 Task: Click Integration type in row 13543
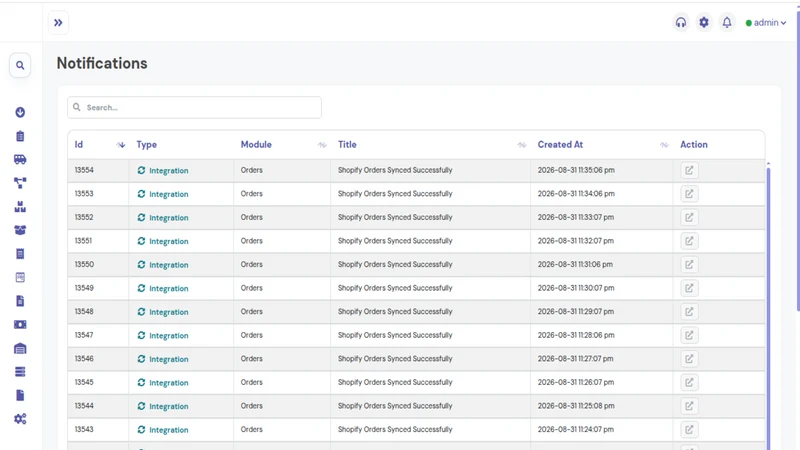coord(163,430)
